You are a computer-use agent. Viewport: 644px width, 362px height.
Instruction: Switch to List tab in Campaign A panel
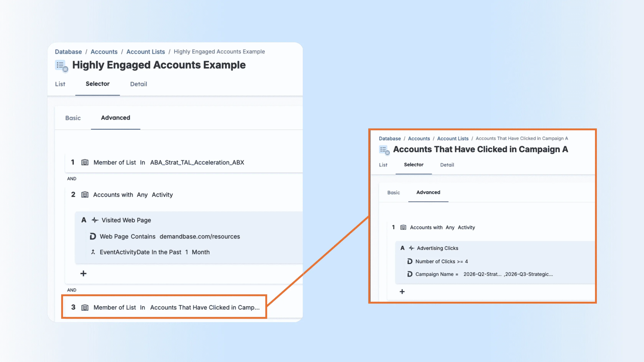(x=383, y=165)
